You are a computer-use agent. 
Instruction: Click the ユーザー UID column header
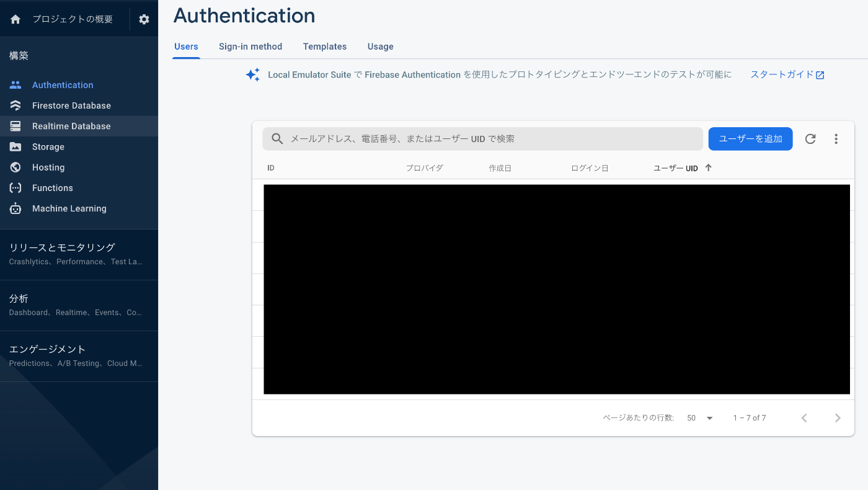point(676,168)
